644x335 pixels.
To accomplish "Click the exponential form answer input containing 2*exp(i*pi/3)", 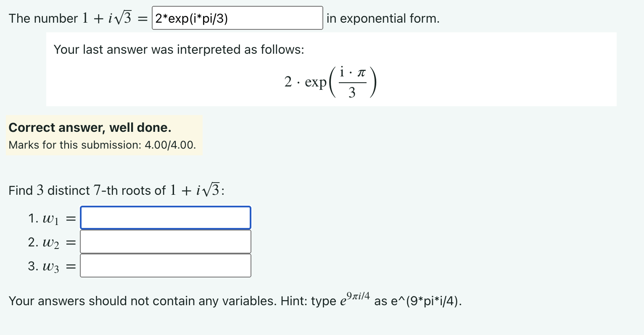I will tap(238, 18).
